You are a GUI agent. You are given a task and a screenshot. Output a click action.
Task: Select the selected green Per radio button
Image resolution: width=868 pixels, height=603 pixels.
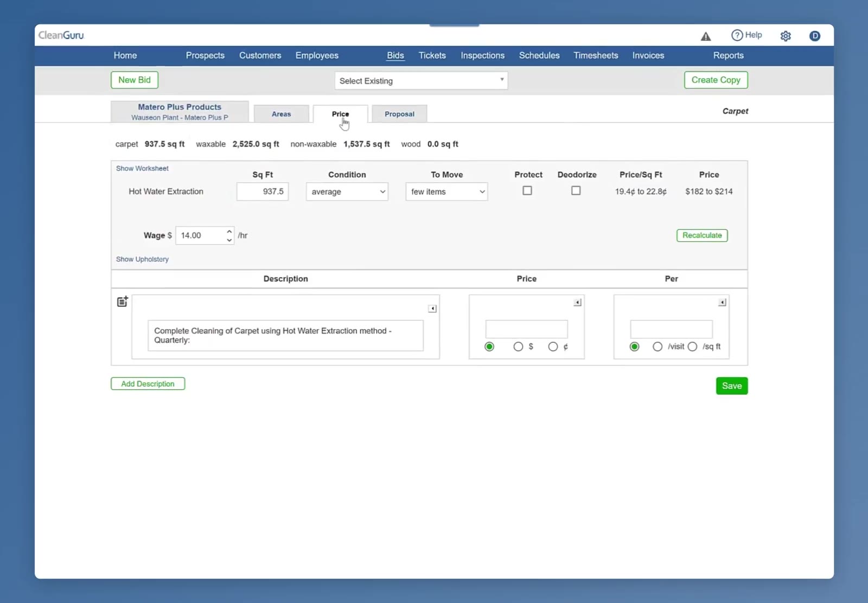(634, 347)
